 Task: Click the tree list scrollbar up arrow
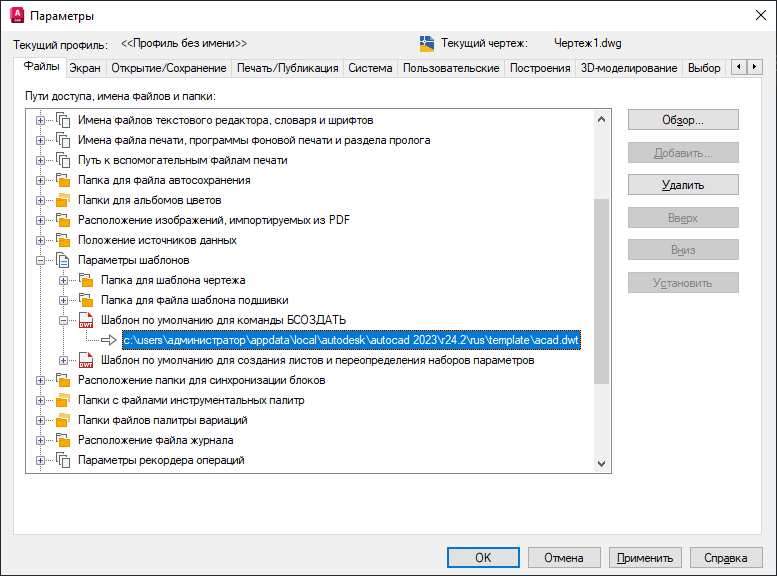(602, 119)
